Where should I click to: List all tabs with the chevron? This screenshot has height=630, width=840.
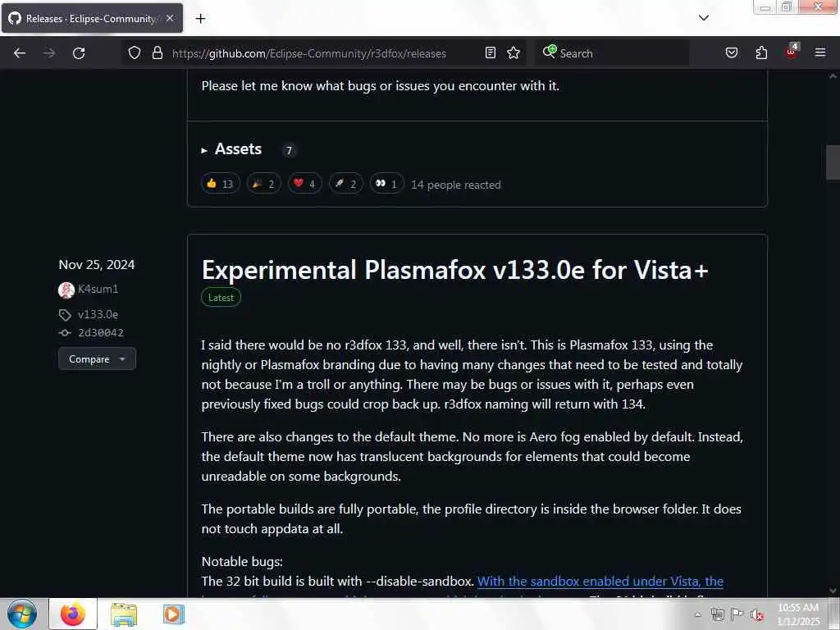[704, 18]
